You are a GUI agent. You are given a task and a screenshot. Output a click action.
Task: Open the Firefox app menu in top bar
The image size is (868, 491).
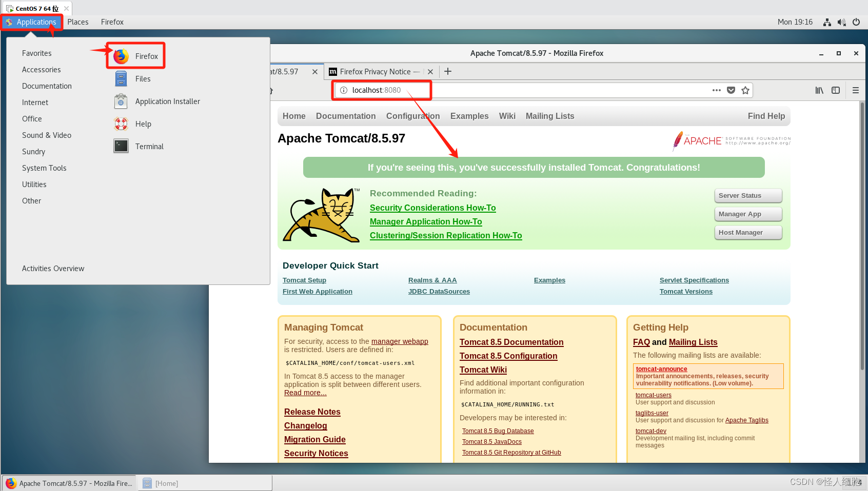coord(112,22)
